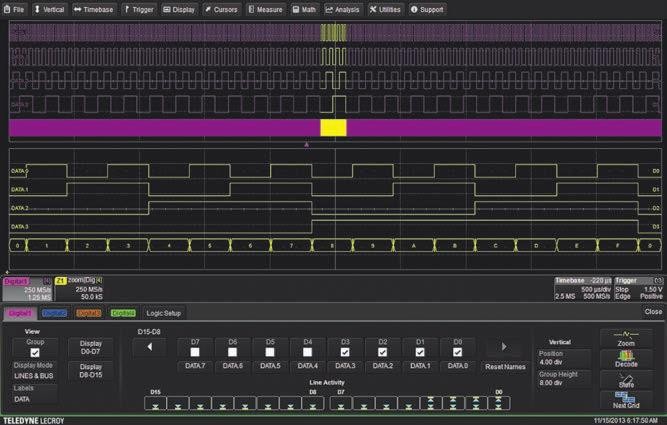Click the yellow zoom region in activity bar

point(334,128)
